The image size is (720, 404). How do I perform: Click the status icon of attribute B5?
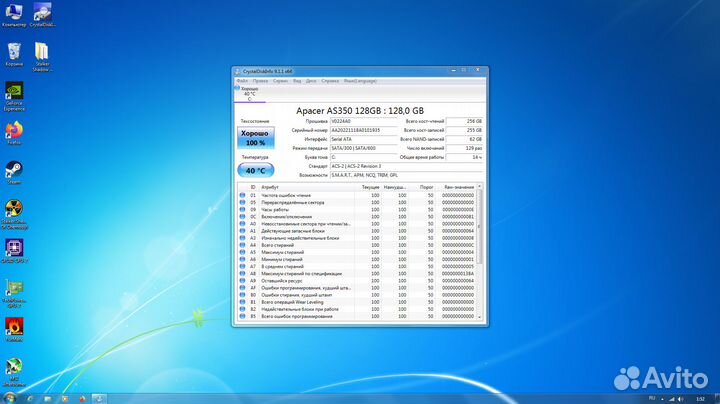[242, 316]
